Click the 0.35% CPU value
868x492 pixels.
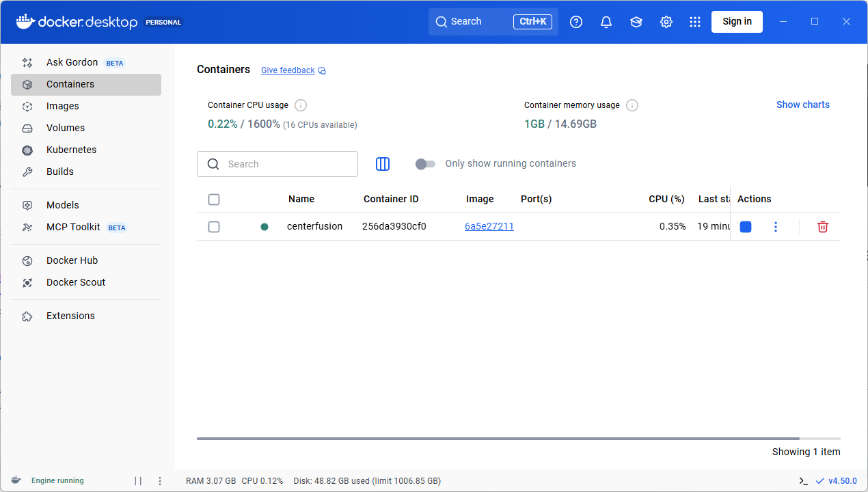(673, 227)
